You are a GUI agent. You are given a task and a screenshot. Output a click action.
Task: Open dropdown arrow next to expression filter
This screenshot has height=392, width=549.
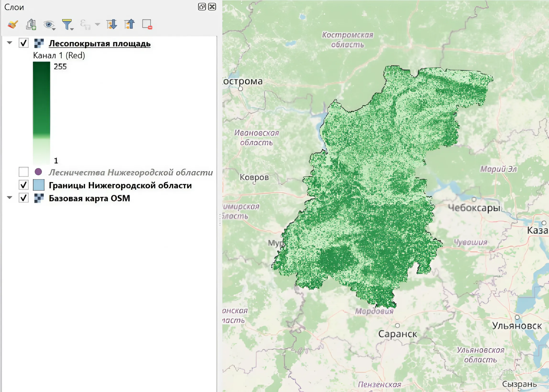[x=97, y=24]
